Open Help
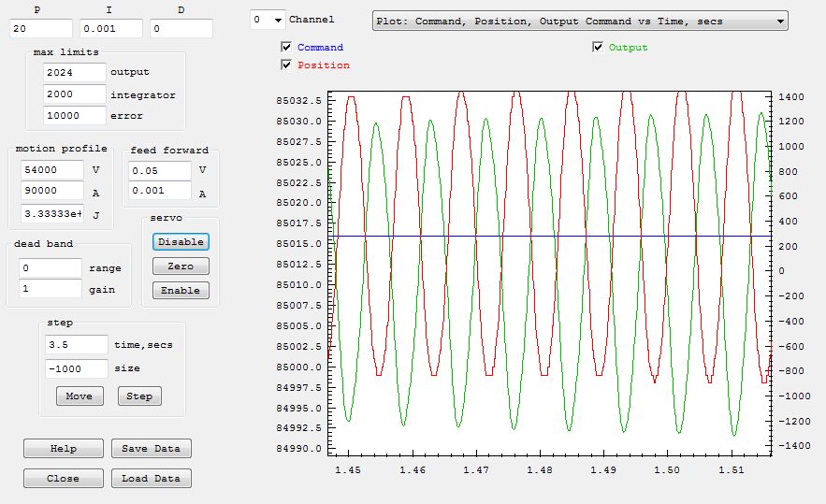Viewport: 826px width, 504px height. (64, 448)
